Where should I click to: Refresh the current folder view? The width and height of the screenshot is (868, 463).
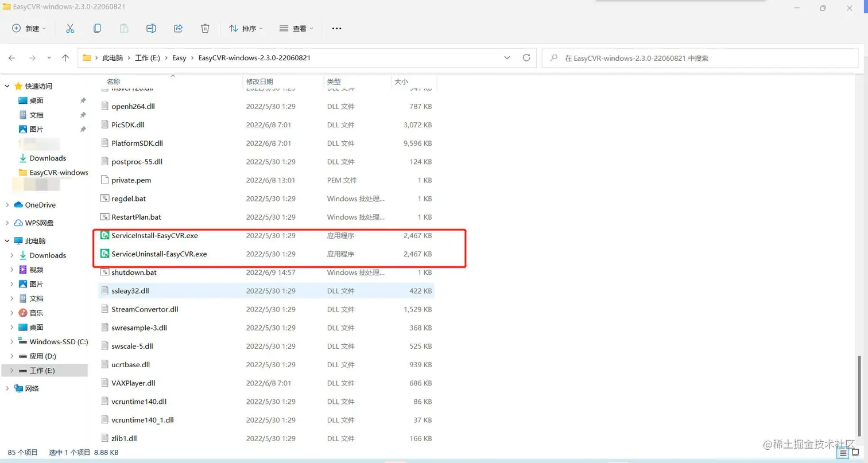526,58
